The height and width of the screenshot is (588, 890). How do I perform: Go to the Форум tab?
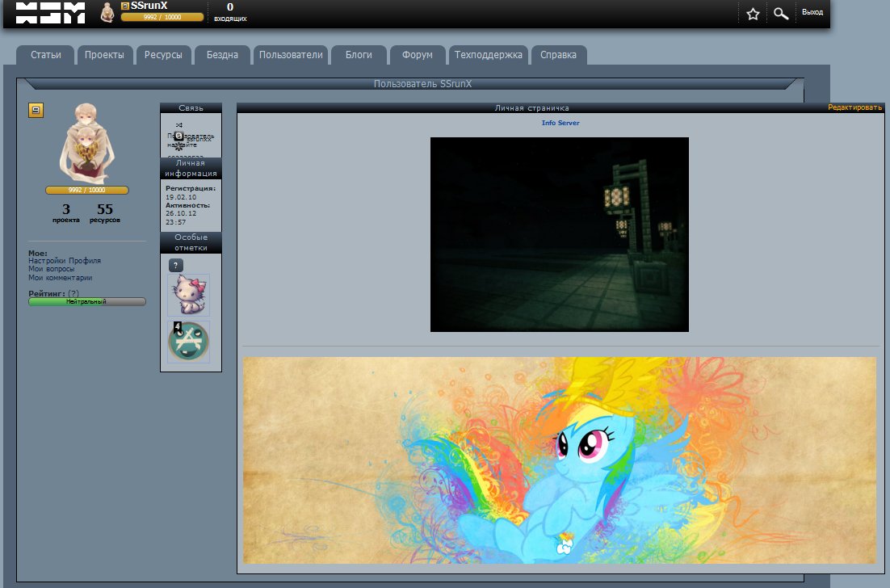pyautogui.click(x=418, y=55)
